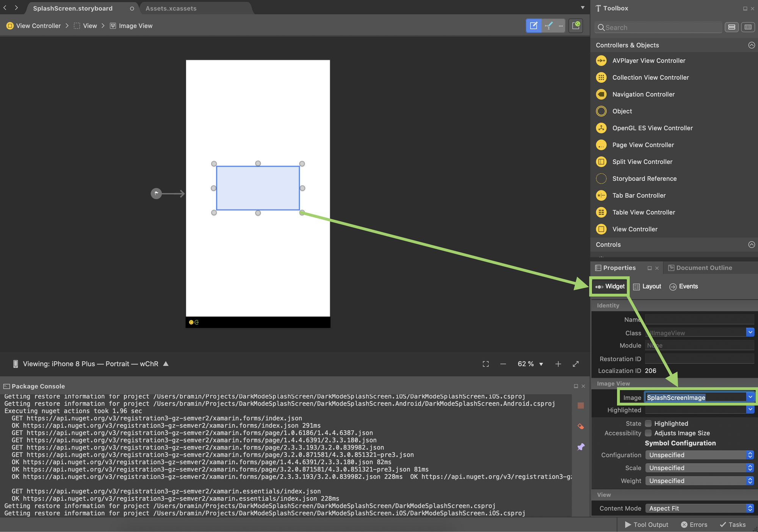The height and width of the screenshot is (532, 758).
Task: Click the pin icon in Package Console
Action: click(581, 447)
